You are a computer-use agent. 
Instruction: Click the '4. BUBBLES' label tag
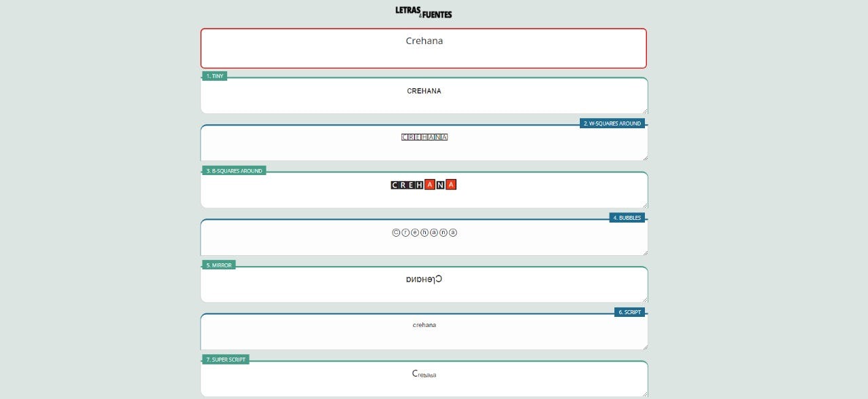627,218
